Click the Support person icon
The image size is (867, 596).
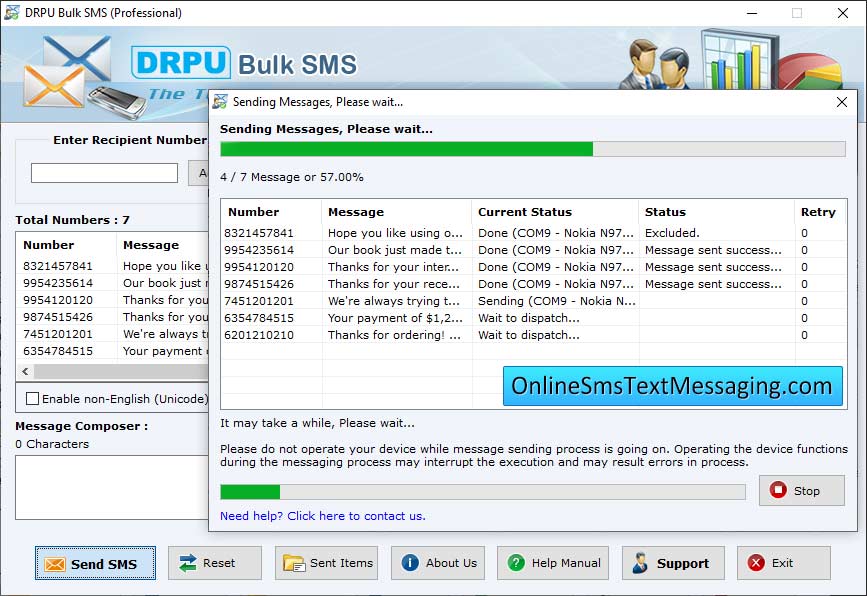pos(638,563)
